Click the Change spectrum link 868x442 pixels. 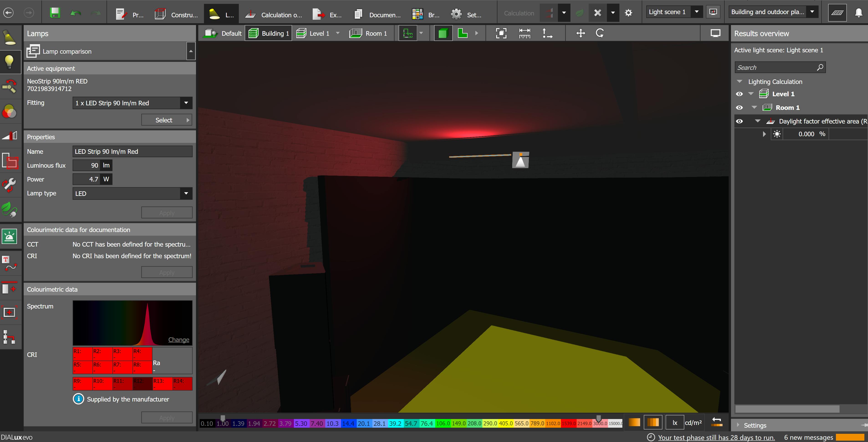coord(179,340)
